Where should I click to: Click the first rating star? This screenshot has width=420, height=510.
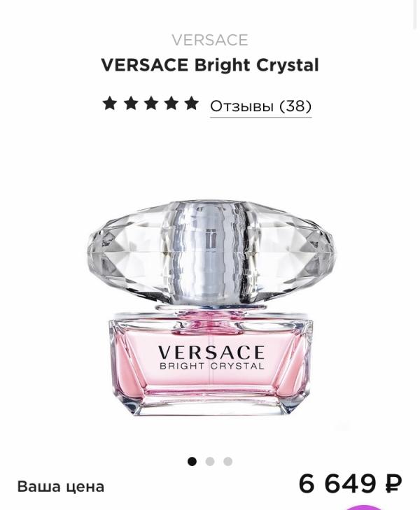coord(110,104)
